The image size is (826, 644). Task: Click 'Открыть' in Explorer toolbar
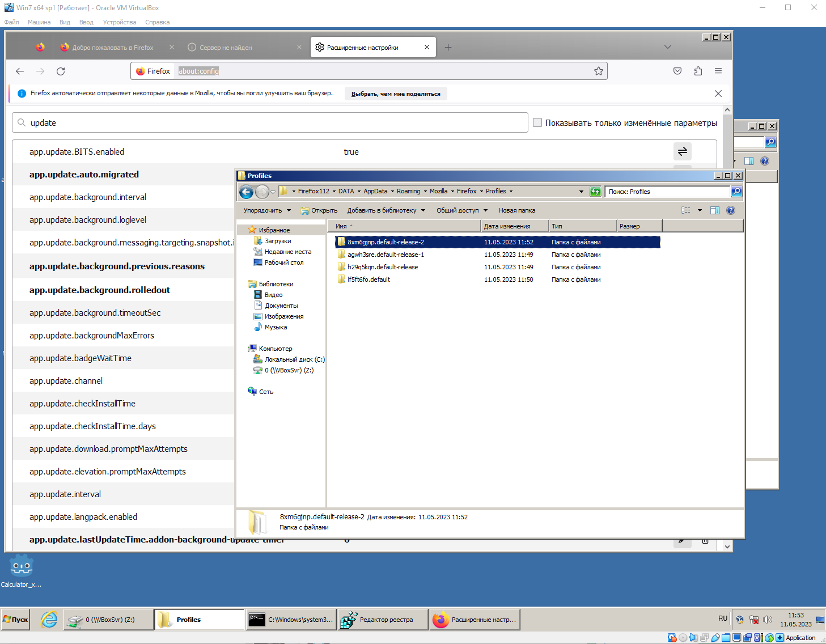[319, 210]
